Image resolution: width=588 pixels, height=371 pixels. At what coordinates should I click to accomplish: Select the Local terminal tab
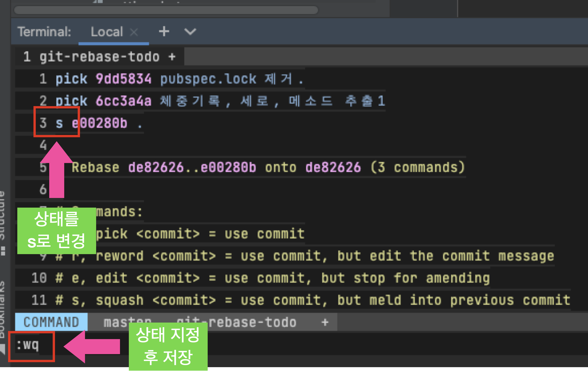pos(107,32)
